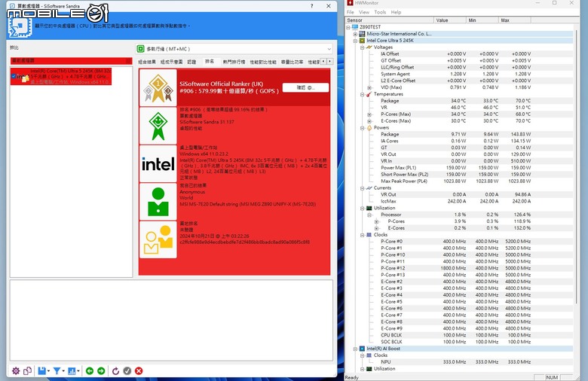Click the Z890TEST computer icon in HWMonitor

click(355, 27)
